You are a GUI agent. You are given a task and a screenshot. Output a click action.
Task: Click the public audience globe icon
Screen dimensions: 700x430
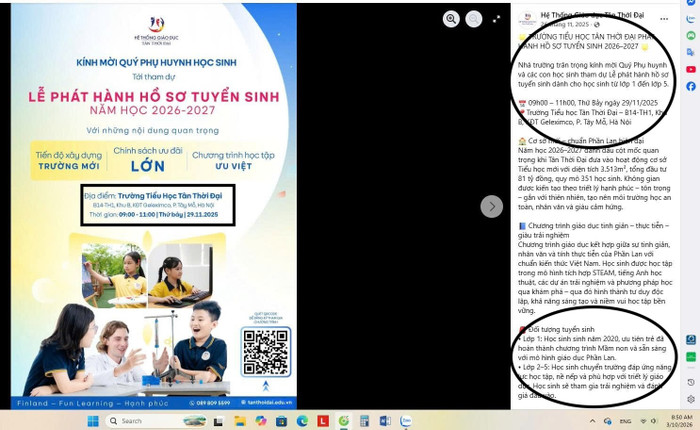point(597,25)
